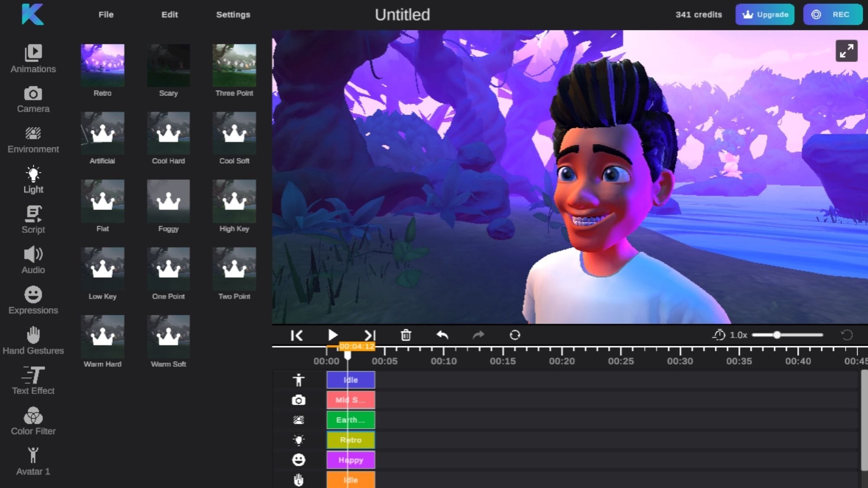Select the Scary lighting thumbnail

(168, 66)
